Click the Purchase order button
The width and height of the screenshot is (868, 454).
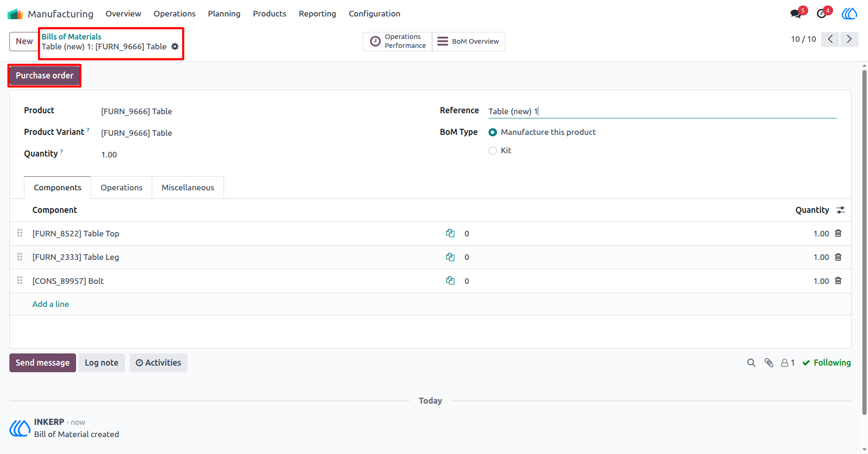tap(45, 76)
